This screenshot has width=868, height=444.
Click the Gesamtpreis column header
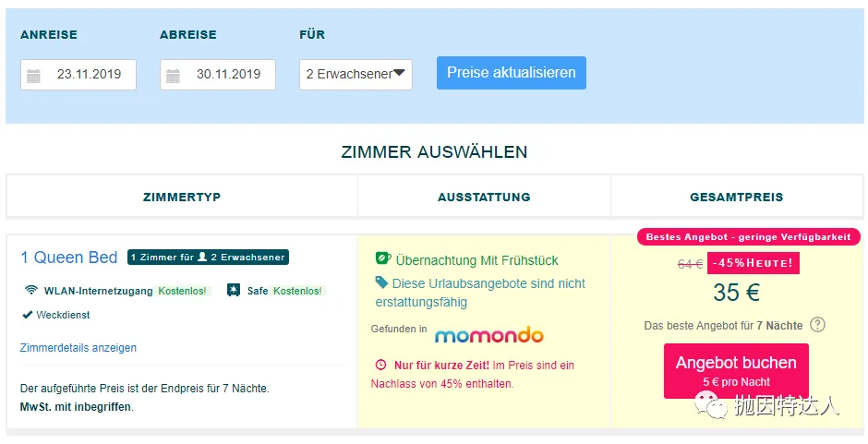pos(737,197)
